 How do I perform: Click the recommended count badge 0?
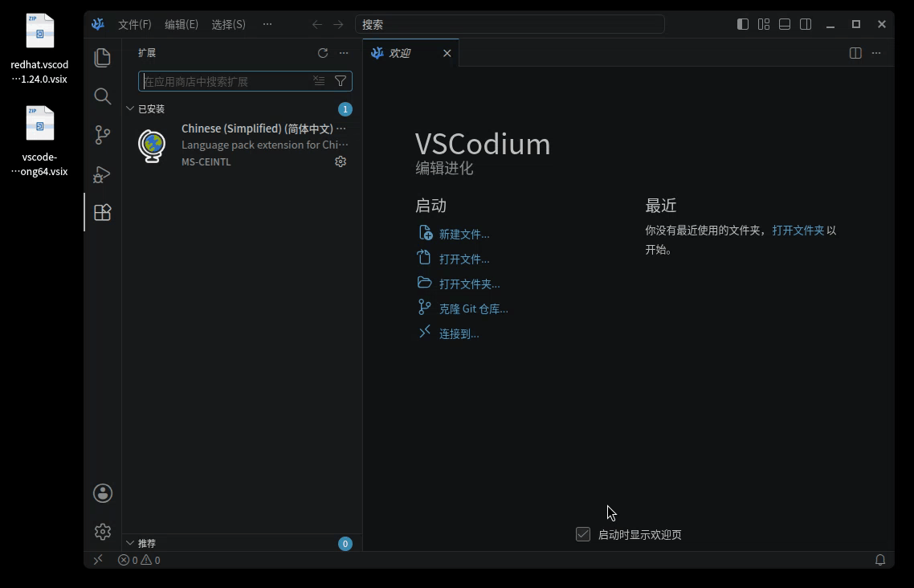[345, 543]
